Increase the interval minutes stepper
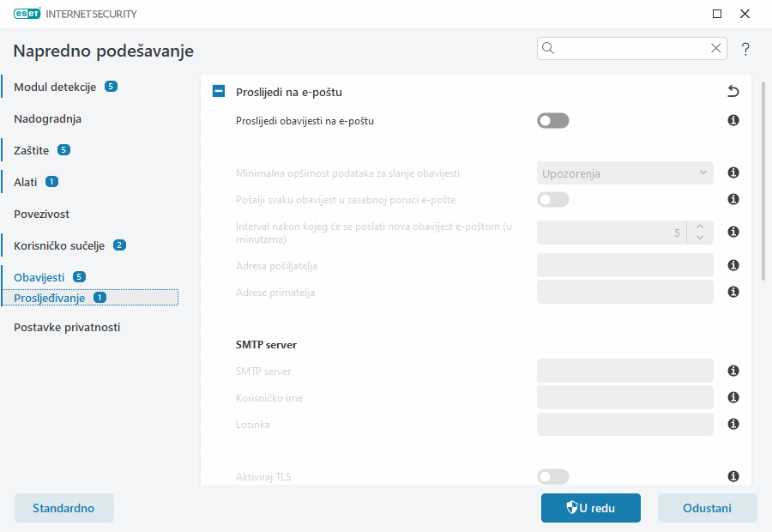Image resolution: width=772 pixels, height=532 pixels. coord(700,227)
